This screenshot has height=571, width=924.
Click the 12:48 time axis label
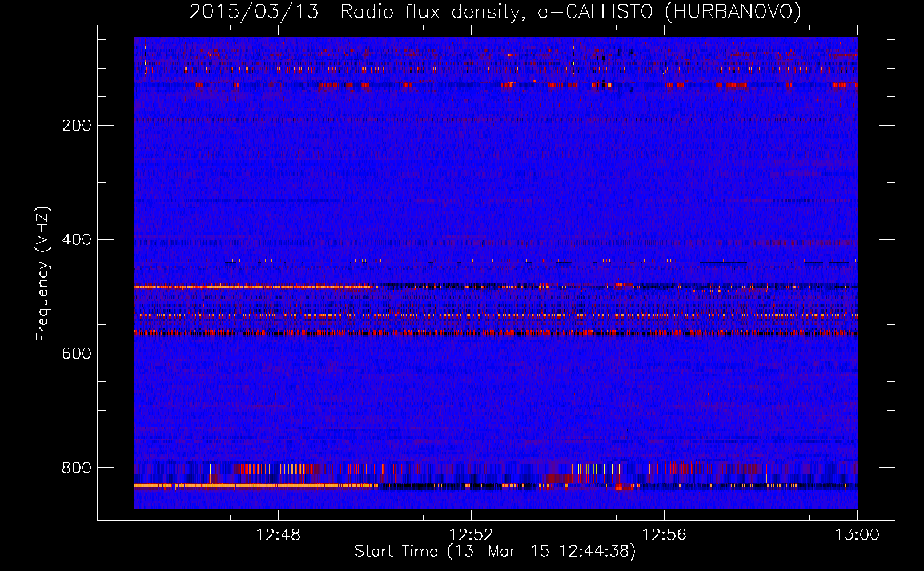pyautogui.click(x=278, y=535)
